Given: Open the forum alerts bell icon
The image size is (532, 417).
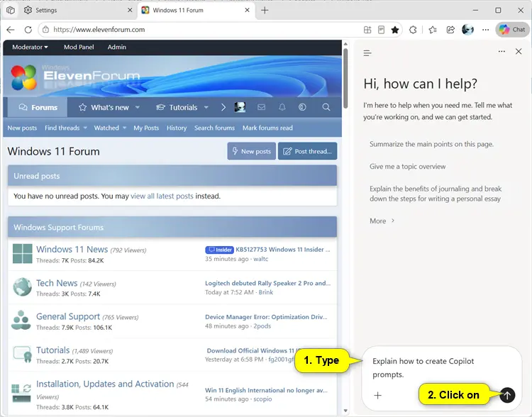Looking at the screenshot, I should click(282, 107).
